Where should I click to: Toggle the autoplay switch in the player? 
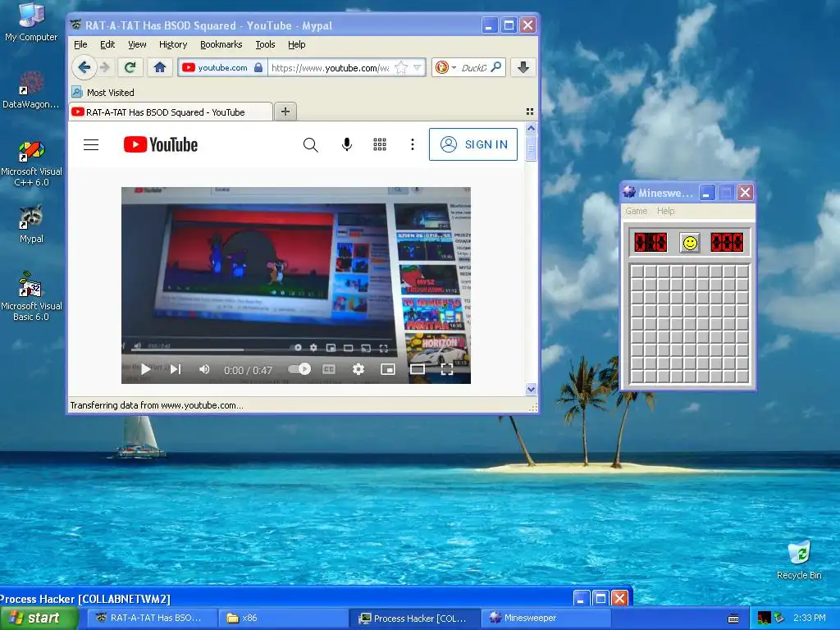coord(299,369)
